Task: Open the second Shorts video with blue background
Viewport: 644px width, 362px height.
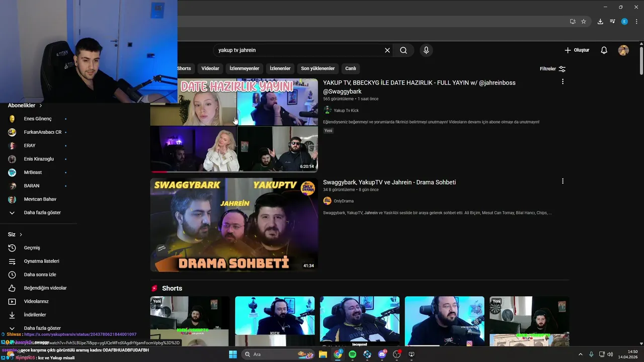Action: click(x=275, y=321)
